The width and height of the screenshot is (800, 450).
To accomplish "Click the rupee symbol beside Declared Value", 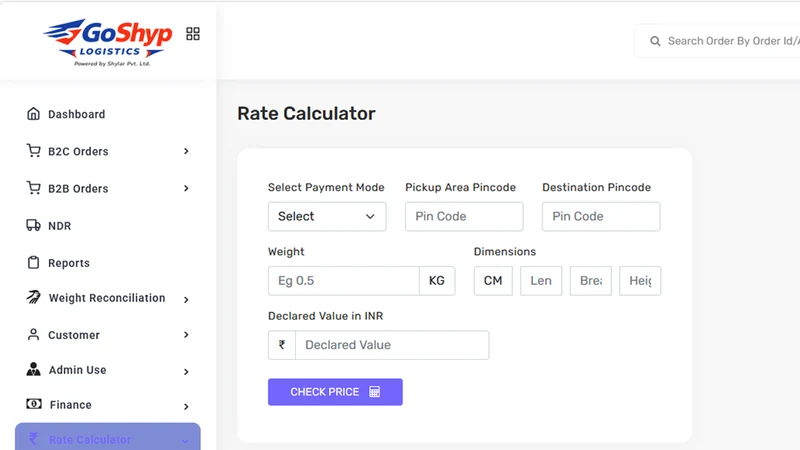I will [282, 345].
